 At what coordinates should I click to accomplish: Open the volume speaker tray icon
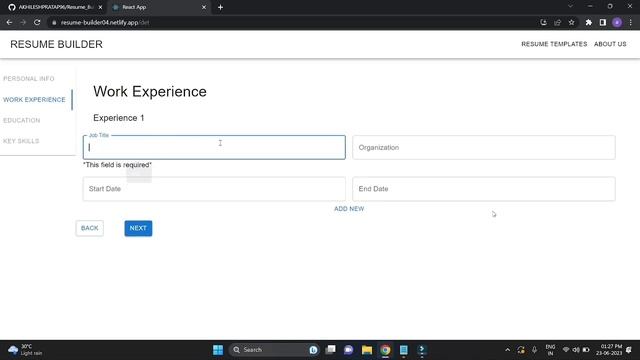576,350
